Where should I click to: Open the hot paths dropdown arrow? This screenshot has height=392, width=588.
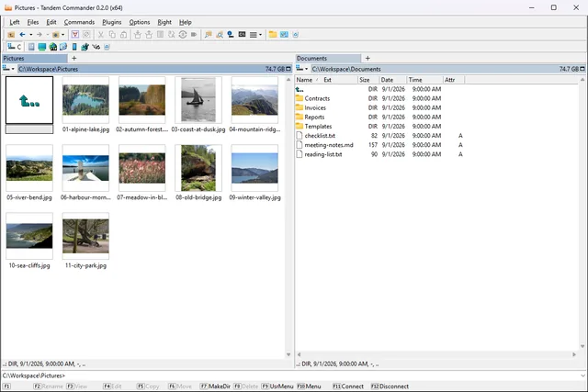click(63, 35)
